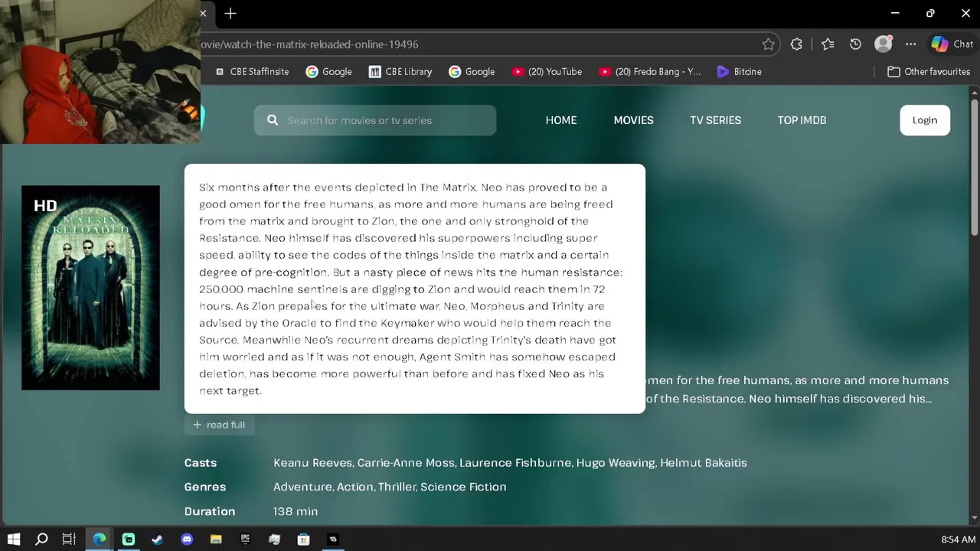This screenshot has width=980, height=551.
Task: Open the grey pictures app icon on taskbar
Action: click(274, 540)
